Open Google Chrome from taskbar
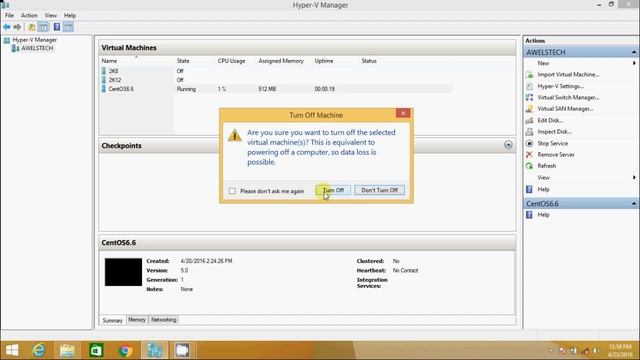This screenshot has height=360, width=640. point(125,350)
